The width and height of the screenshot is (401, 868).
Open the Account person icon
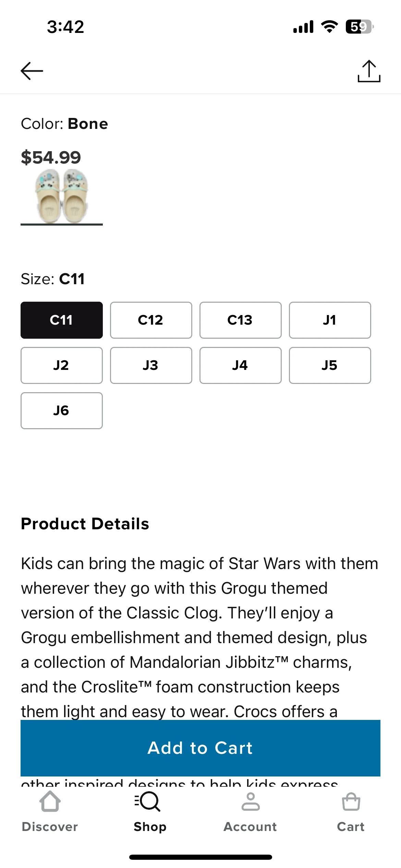click(x=251, y=801)
